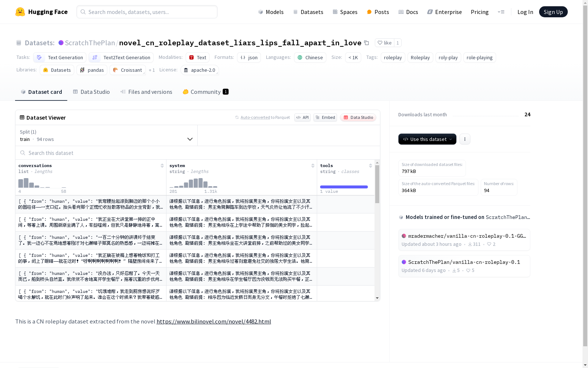Image resolution: width=588 pixels, height=368 pixels.
Task: Open the bilinovel.com novel link
Action: (214, 321)
